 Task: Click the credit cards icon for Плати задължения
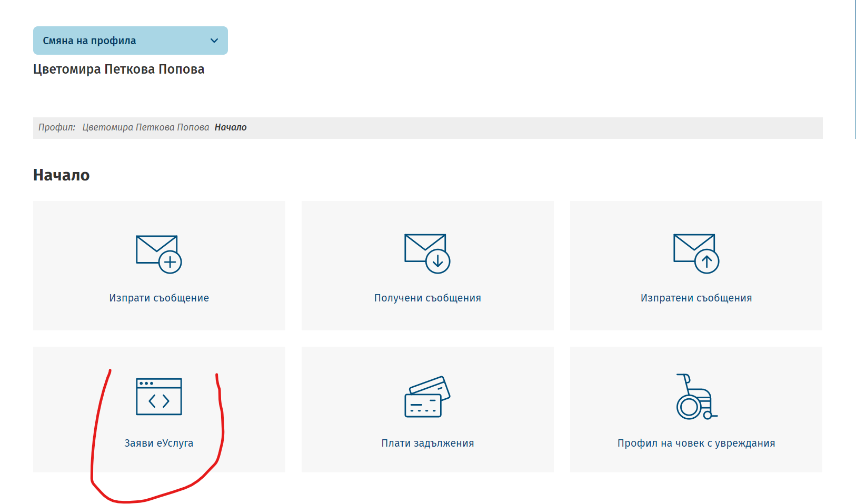(x=427, y=397)
